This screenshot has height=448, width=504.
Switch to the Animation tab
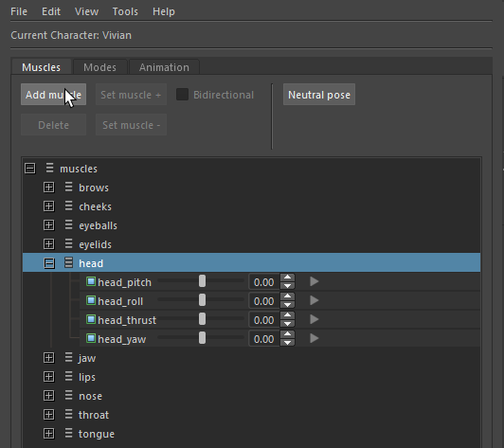click(x=164, y=67)
